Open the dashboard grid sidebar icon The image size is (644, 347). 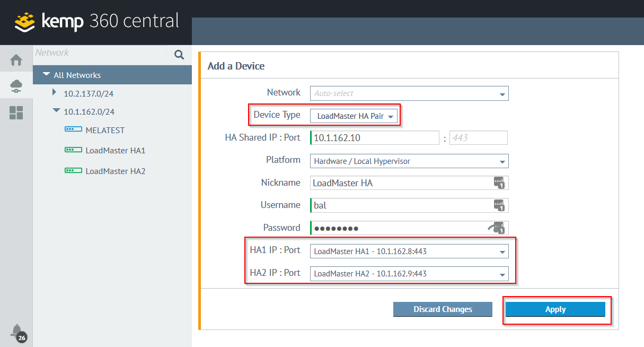tap(16, 112)
